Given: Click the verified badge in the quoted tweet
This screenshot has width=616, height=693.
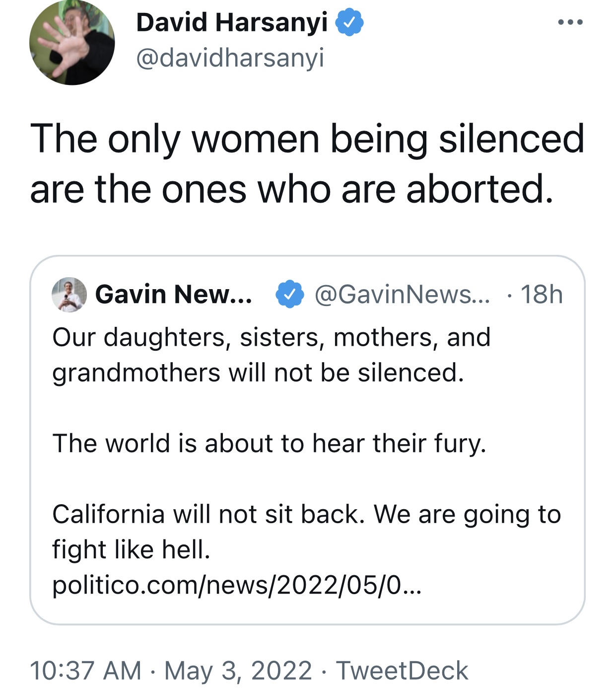Looking at the screenshot, I should pyautogui.click(x=290, y=295).
